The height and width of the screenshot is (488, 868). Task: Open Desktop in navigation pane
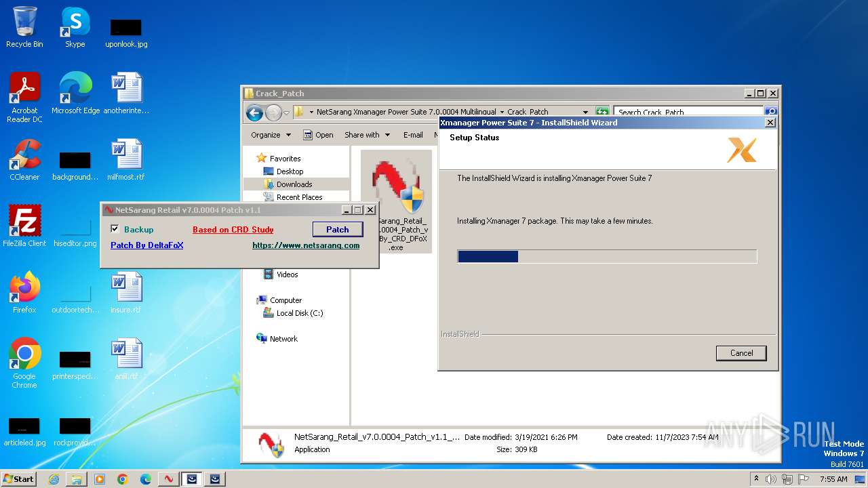pos(290,171)
